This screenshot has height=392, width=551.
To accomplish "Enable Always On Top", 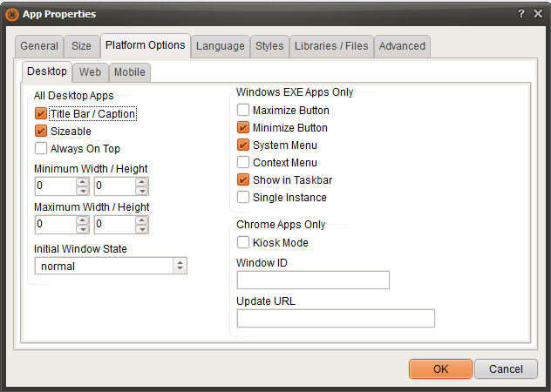I will point(40,148).
